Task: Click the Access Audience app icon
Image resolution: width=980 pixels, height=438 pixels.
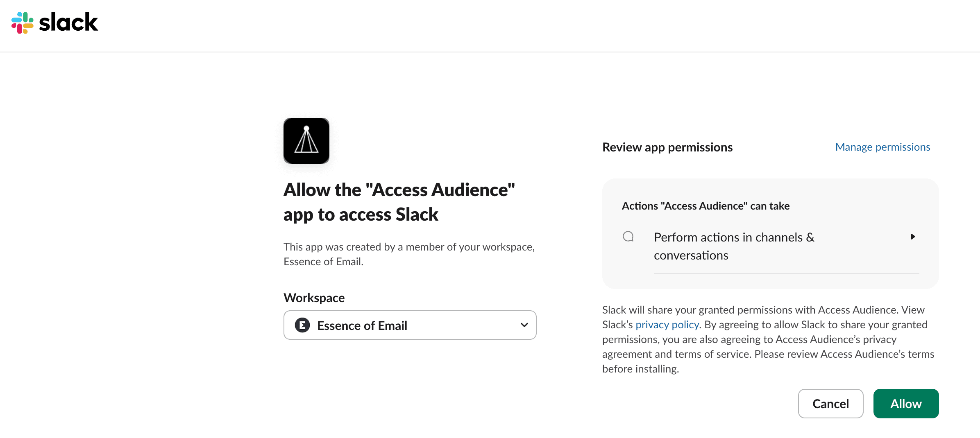Action: pos(306,140)
